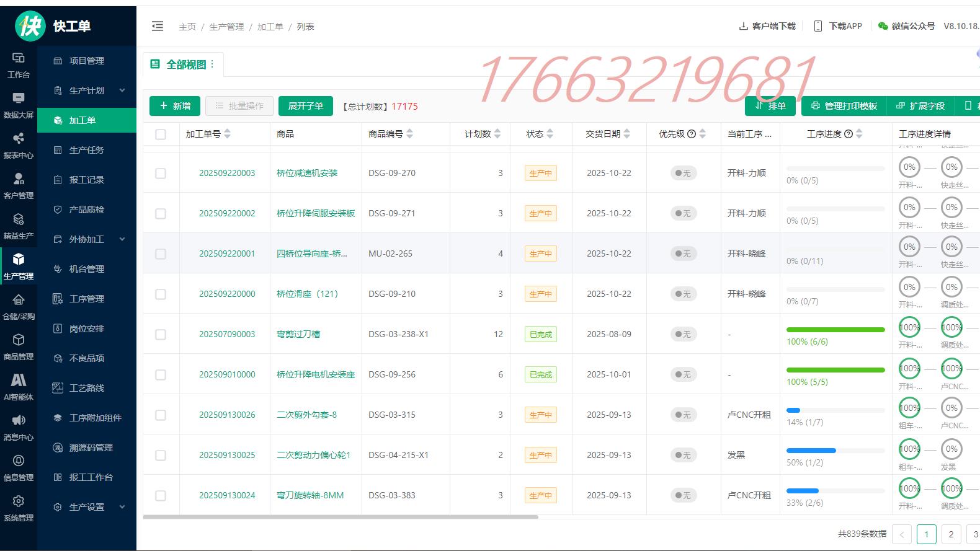Click the 主页 breadcrumb
980x551 pixels.
pos(187,27)
